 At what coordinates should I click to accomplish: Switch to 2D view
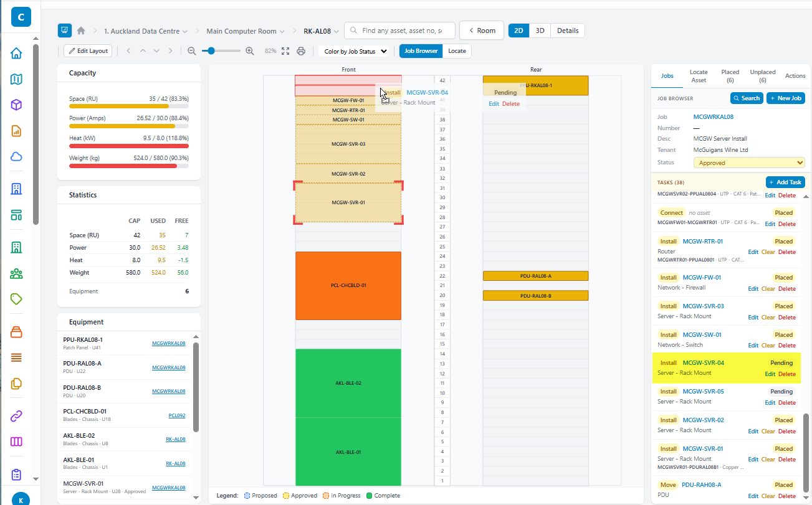pos(518,31)
